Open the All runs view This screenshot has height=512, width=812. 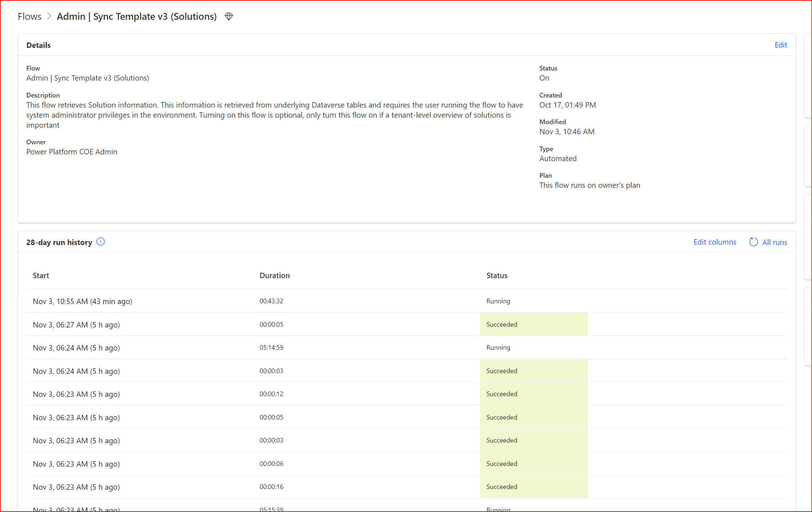click(x=775, y=242)
